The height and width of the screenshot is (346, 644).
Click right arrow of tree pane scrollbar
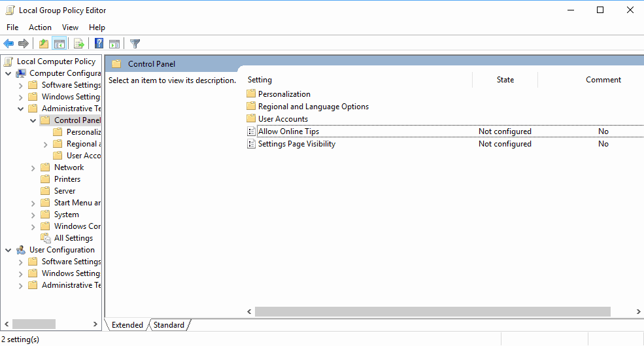95,324
